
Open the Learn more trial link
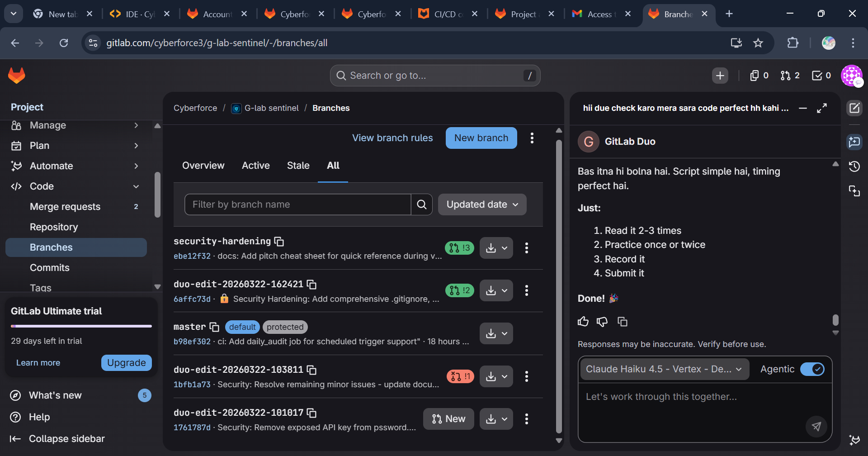pyautogui.click(x=38, y=363)
